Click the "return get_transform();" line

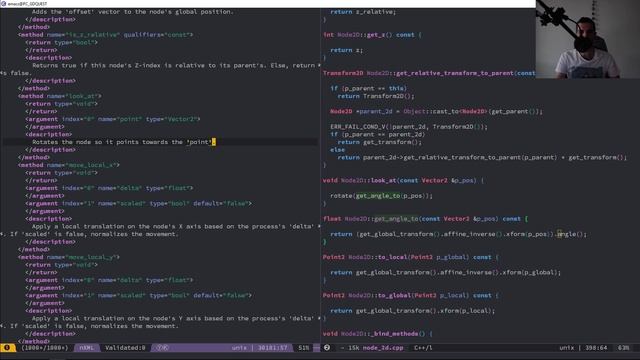click(380, 142)
